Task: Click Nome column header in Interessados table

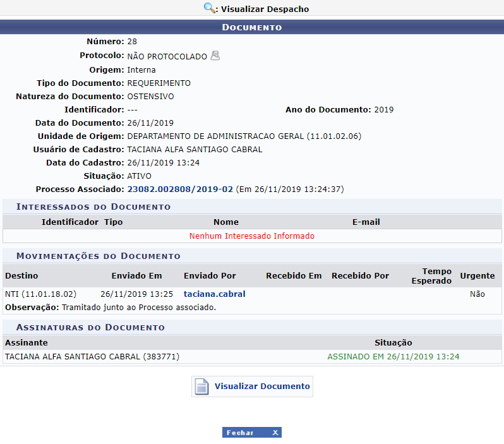Action: 226,222
